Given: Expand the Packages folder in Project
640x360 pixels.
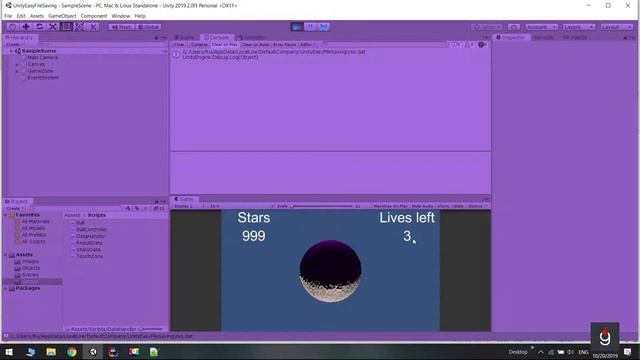Looking at the screenshot, I should pyautogui.click(x=5, y=289).
